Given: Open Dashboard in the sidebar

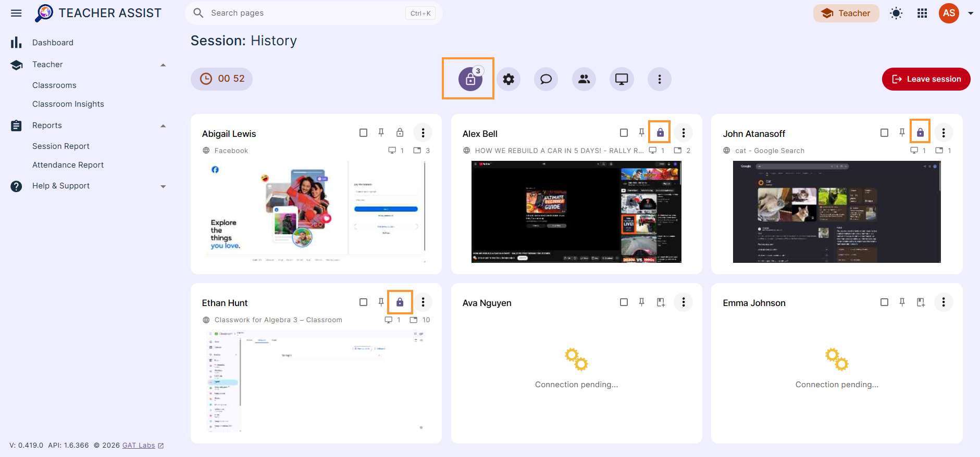Looking at the screenshot, I should click(53, 43).
